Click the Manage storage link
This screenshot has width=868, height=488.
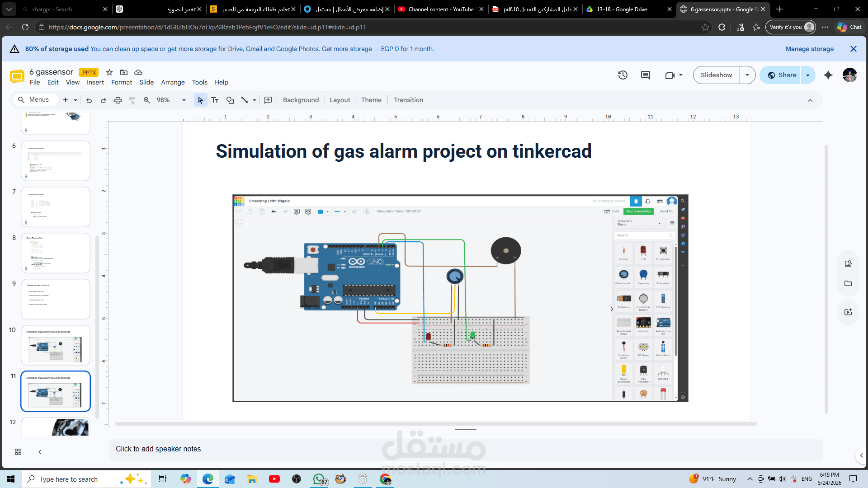[x=810, y=49]
